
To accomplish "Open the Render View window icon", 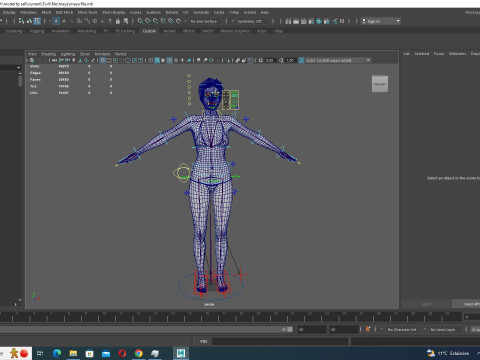I will tap(288, 21).
